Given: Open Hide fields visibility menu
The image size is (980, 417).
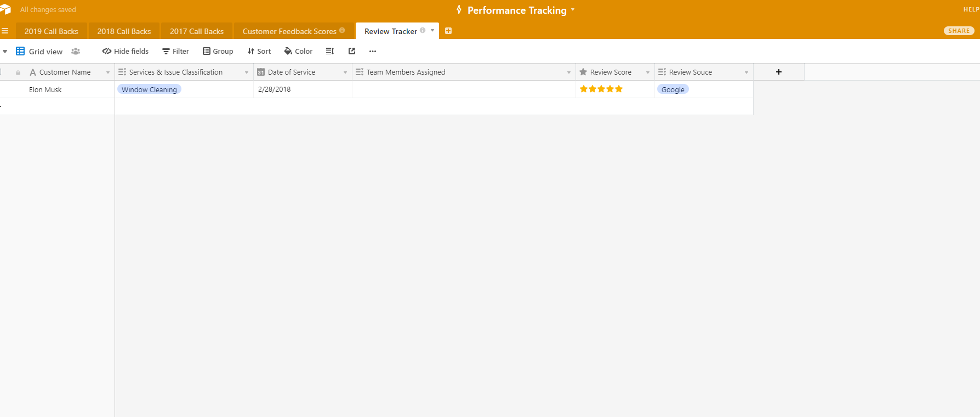Looking at the screenshot, I should point(126,52).
